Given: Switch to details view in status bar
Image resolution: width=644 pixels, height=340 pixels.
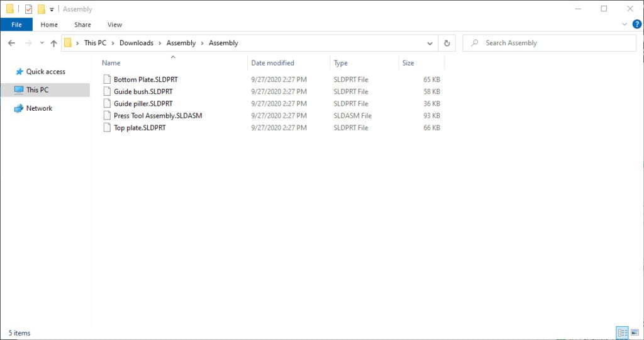Looking at the screenshot, I should [x=622, y=332].
